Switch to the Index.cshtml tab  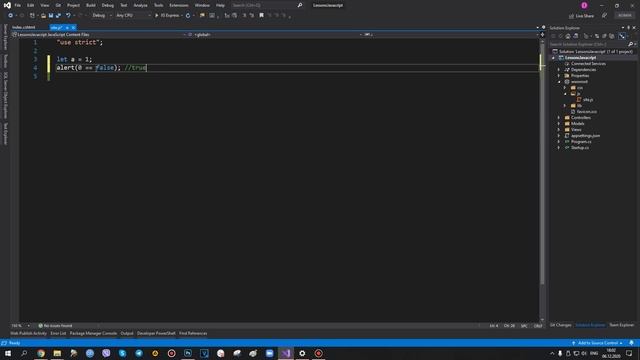[24, 27]
